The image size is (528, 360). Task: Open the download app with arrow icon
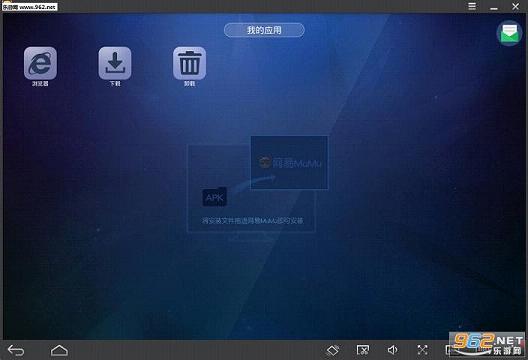tap(115, 63)
